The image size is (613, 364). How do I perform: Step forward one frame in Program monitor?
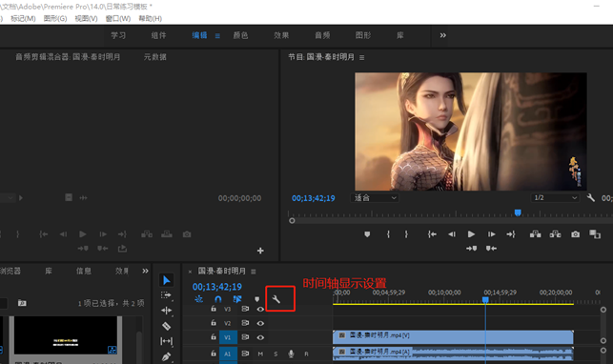pos(491,234)
